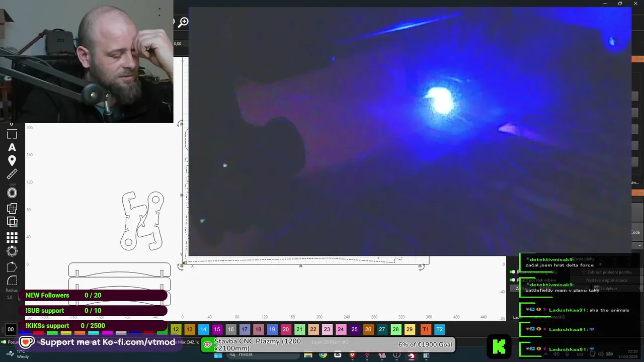Open the Windows Start menu
This screenshot has width=644, height=362.
click(x=218, y=355)
